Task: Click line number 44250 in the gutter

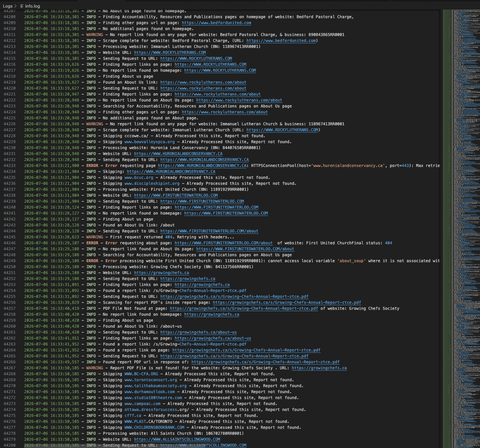Action: coord(10,267)
